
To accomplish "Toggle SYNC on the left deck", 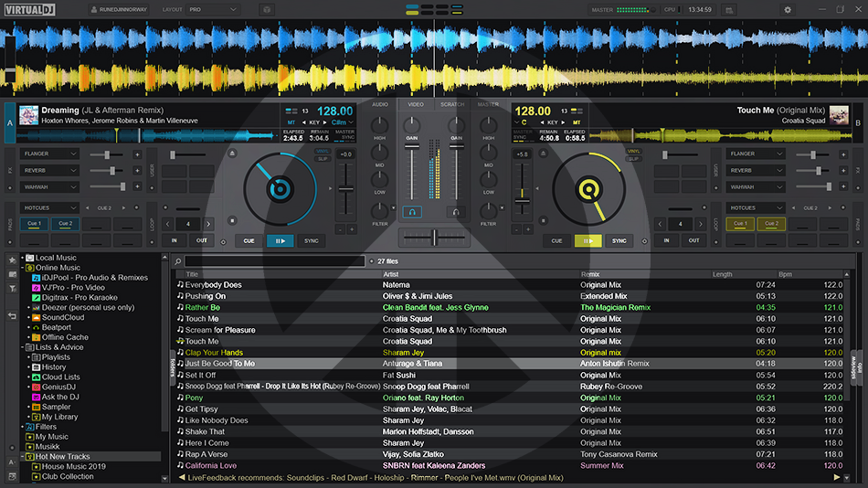I will point(312,240).
